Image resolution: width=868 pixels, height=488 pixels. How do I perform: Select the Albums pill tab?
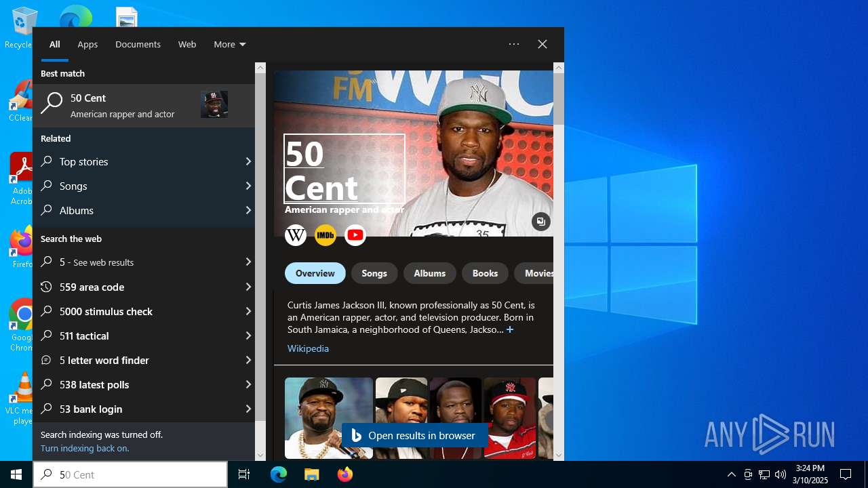(x=430, y=273)
